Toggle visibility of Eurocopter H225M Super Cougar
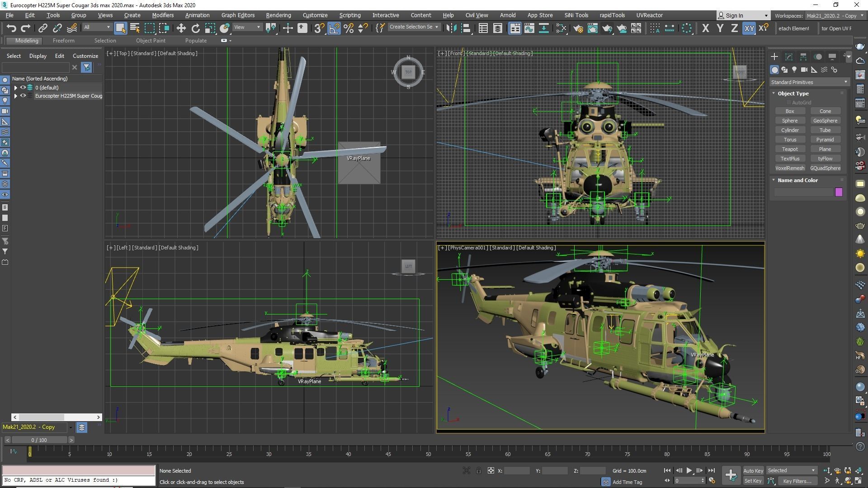Screen dimensions: 868x488 23,96
